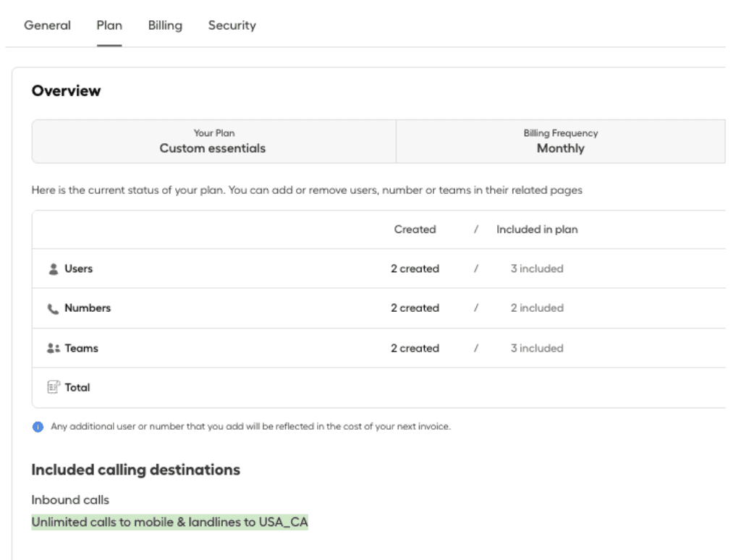
Task: Click the '2 included' value for Numbers
Action: [x=536, y=307]
